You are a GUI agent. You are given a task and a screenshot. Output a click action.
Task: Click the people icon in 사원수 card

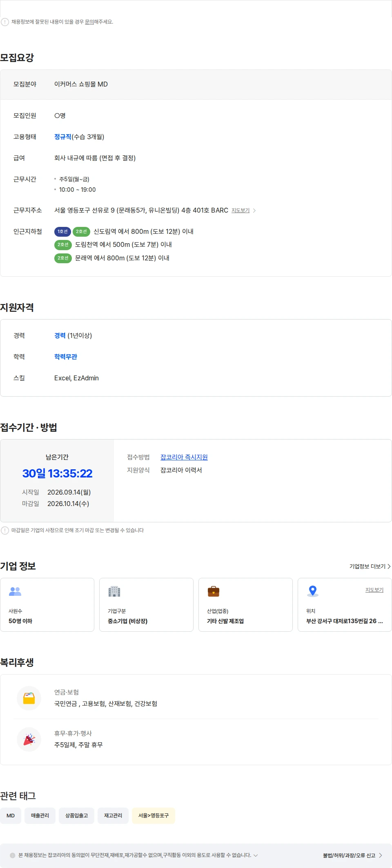pyautogui.click(x=15, y=591)
